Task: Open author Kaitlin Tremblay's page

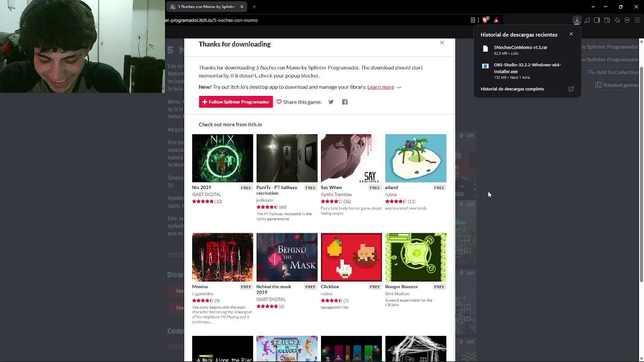Action: point(336,195)
